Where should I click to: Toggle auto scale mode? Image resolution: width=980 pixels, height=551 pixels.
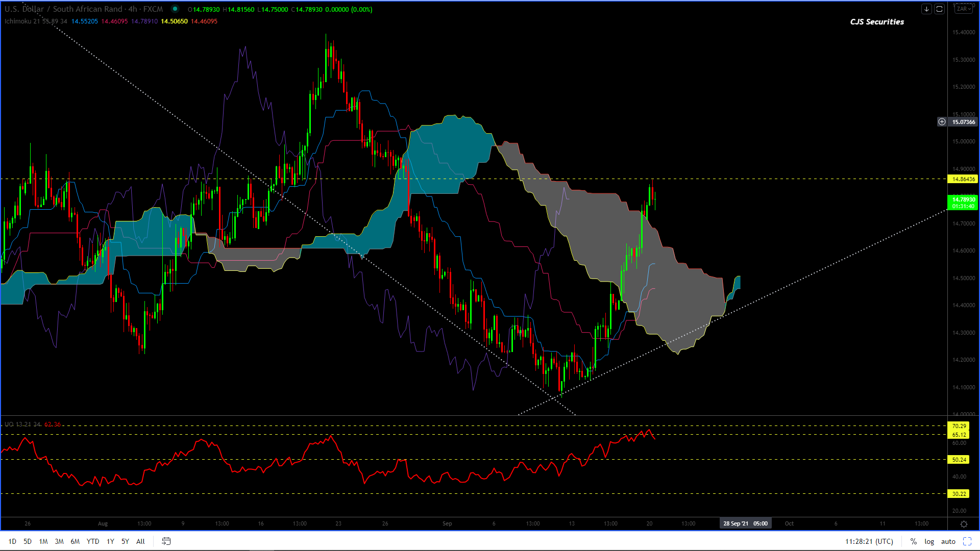[948, 541]
